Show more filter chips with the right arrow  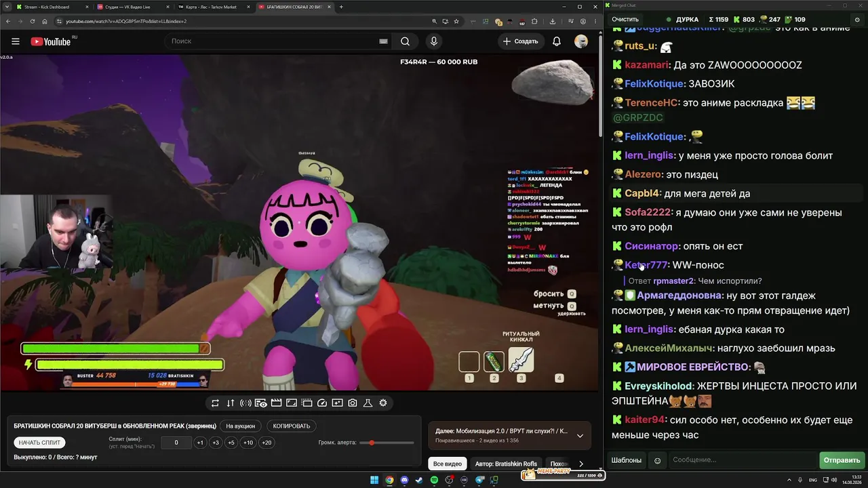tap(580, 464)
